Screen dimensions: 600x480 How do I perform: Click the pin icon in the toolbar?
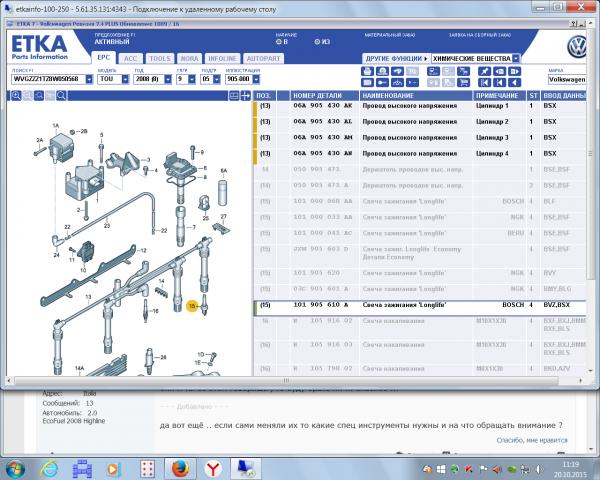(x=484, y=71)
